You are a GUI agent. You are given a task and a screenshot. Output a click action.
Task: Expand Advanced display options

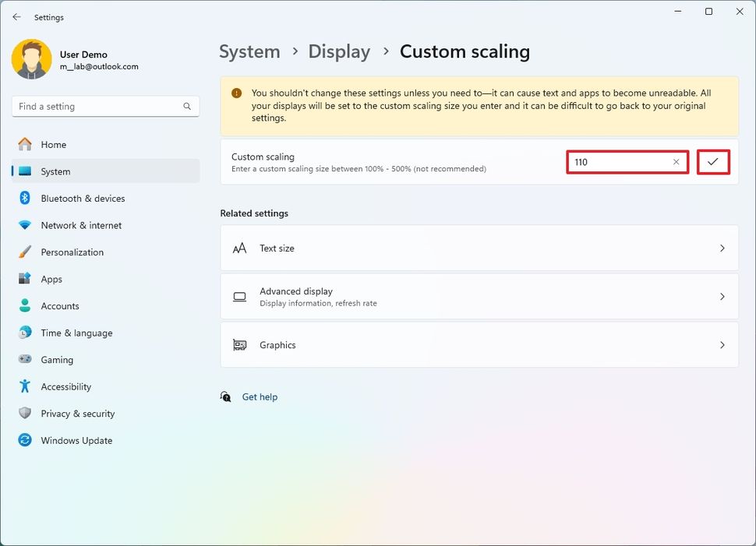477,296
